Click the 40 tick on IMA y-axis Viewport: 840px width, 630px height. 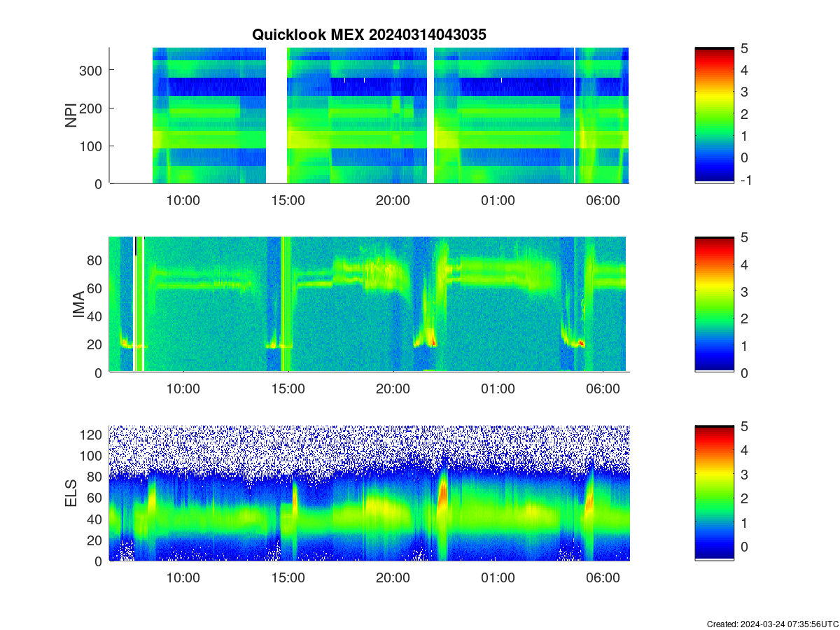pos(95,316)
